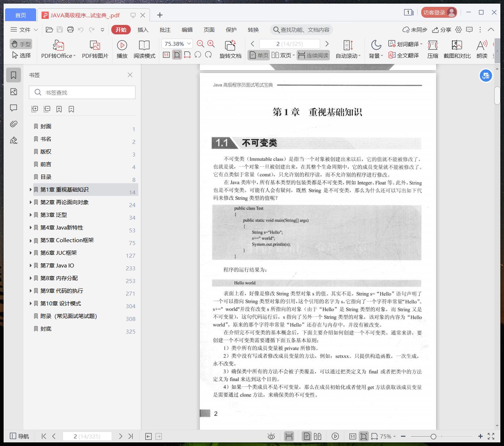The image size is (504, 446).
Task: Open the 批注 ribbon tab
Action: coord(165,30)
